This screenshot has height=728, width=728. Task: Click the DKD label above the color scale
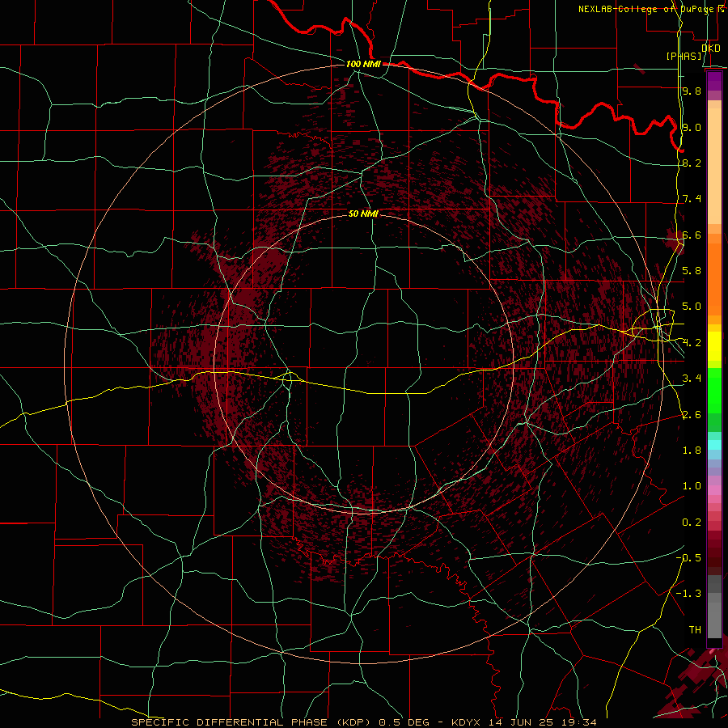(711, 49)
